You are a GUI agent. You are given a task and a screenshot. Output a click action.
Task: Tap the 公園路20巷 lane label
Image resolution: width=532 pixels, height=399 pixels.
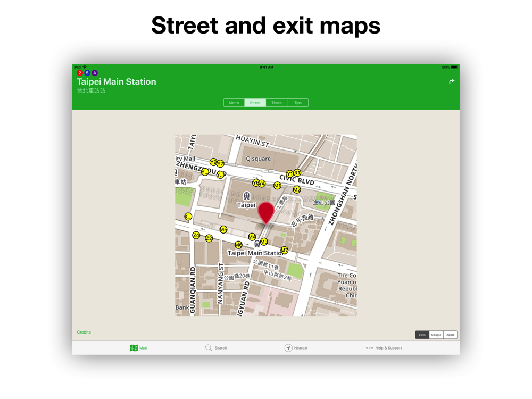[237, 277]
